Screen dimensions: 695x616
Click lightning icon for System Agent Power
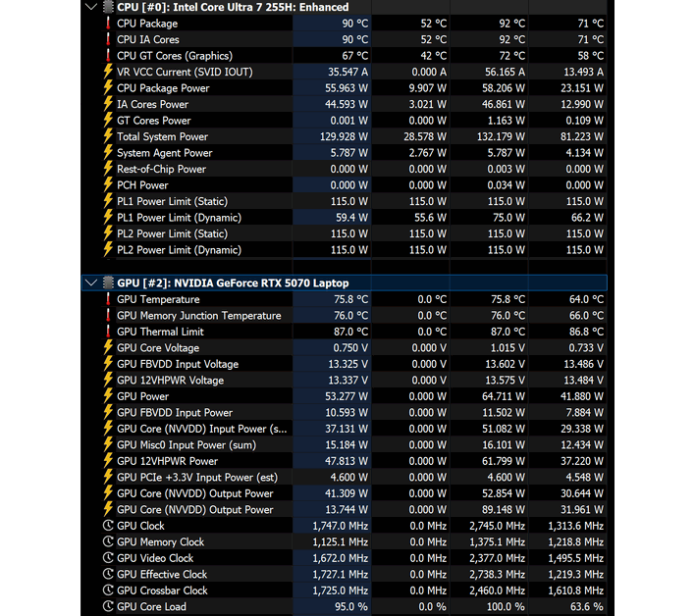point(108,152)
